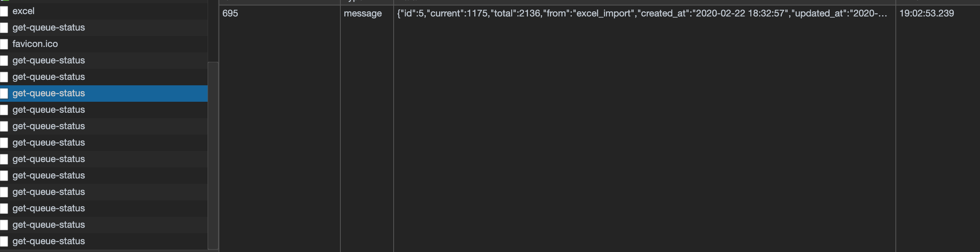Click the JSON data cell of the message
980x252 pixels.
pos(642,14)
